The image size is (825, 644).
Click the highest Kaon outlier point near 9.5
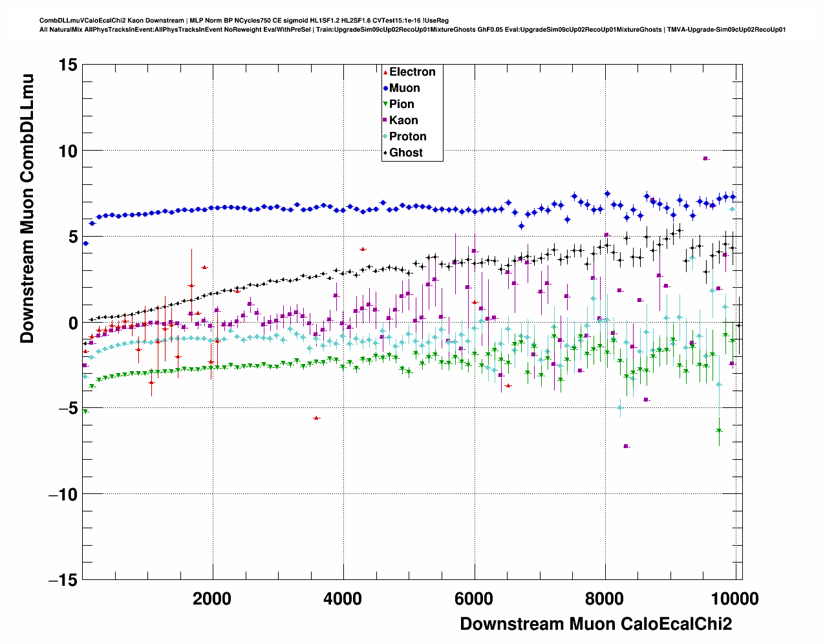(706, 158)
